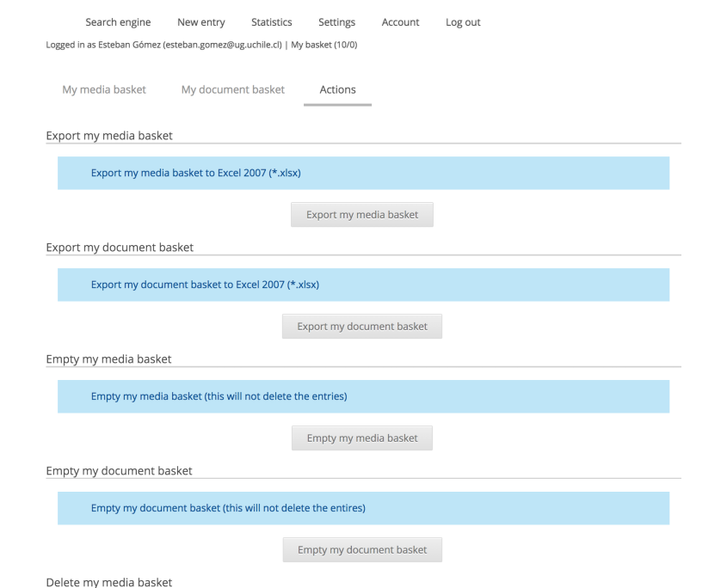Image resolution: width=727 pixels, height=588 pixels.
Task: Switch to My media basket tab
Action: click(x=104, y=90)
